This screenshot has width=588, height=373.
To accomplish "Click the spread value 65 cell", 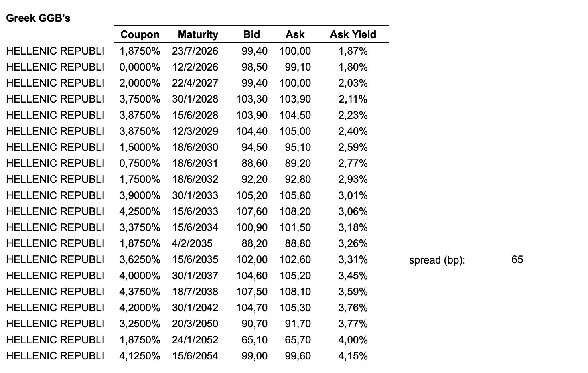I will click(517, 259).
